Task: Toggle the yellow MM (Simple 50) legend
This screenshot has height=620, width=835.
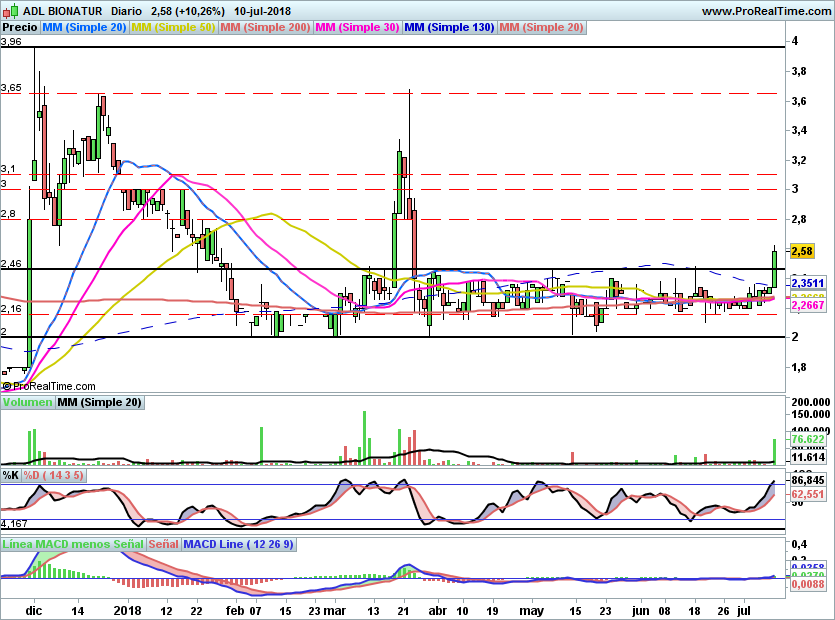Action: pos(173,27)
